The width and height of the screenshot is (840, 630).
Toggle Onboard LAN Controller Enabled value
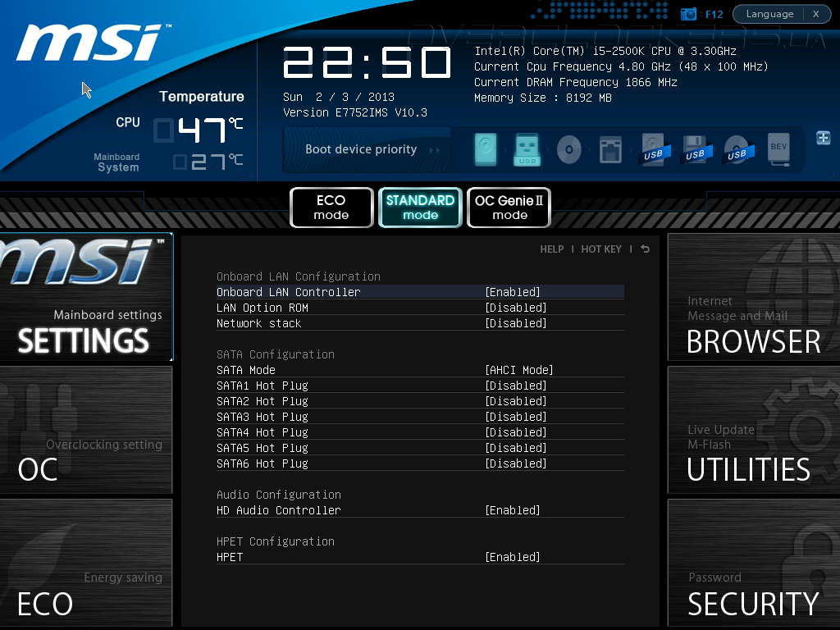[x=513, y=292]
